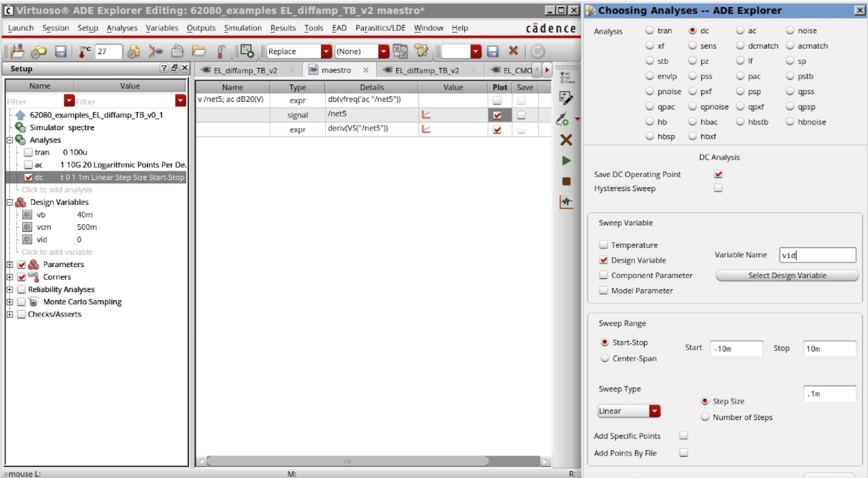The width and height of the screenshot is (868, 478).
Task: Click the plot icon in /net5 Value cell
Action: (426, 115)
